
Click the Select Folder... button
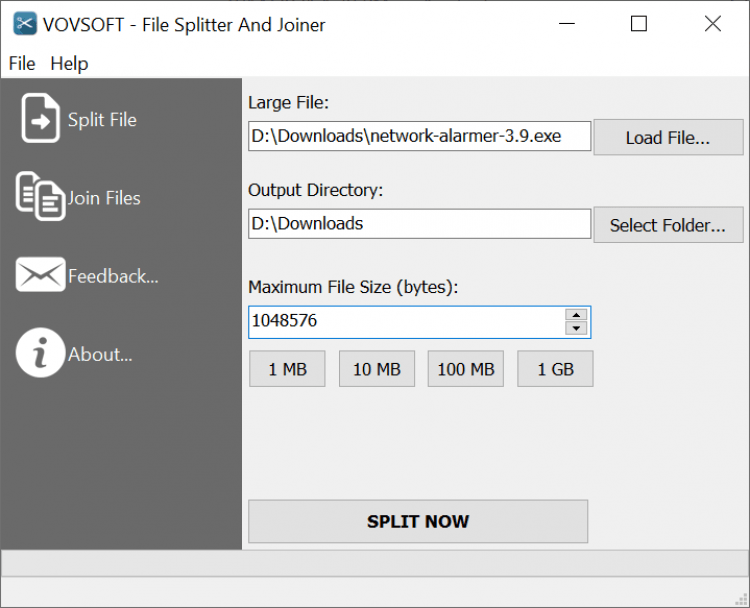coord(668,225)
